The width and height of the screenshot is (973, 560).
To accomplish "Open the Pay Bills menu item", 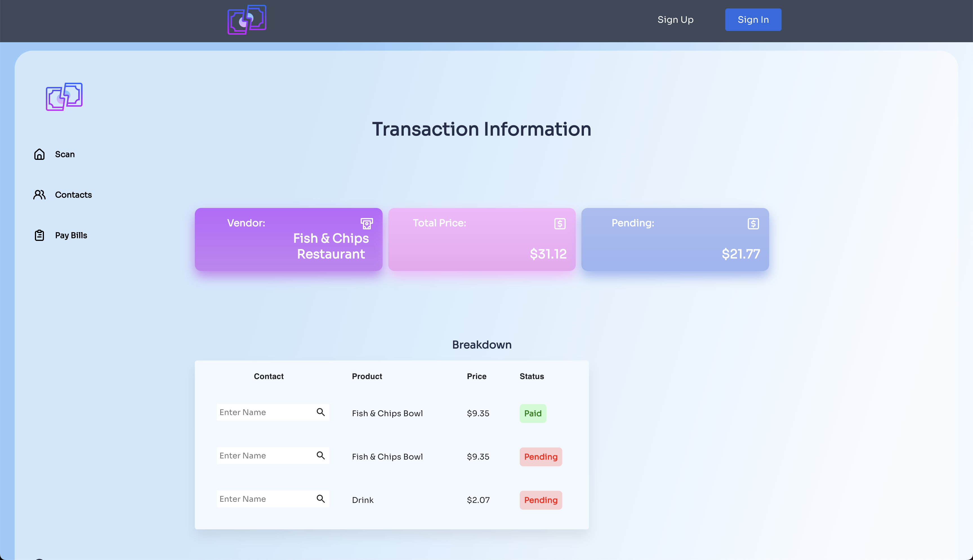I will click(x=71, y=235).
